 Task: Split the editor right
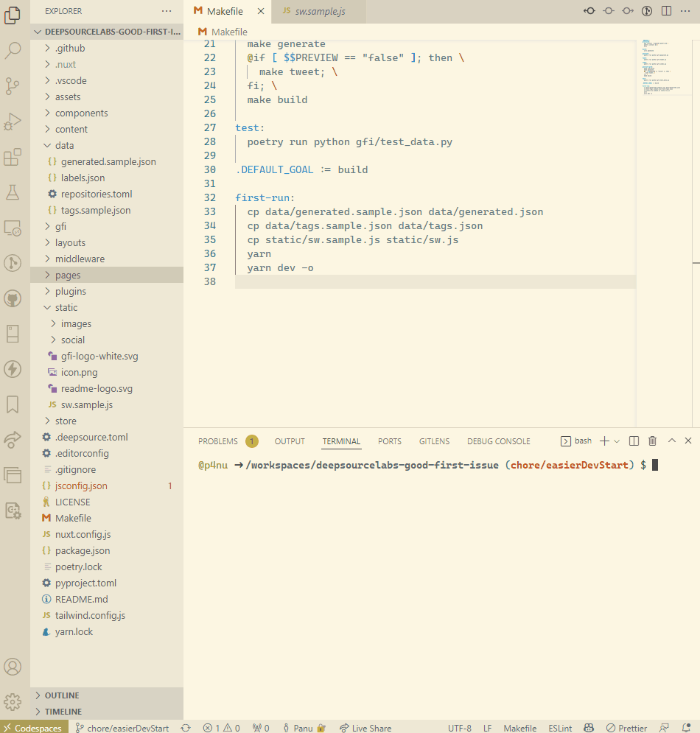pyautogui.click(x=666, y=11)
